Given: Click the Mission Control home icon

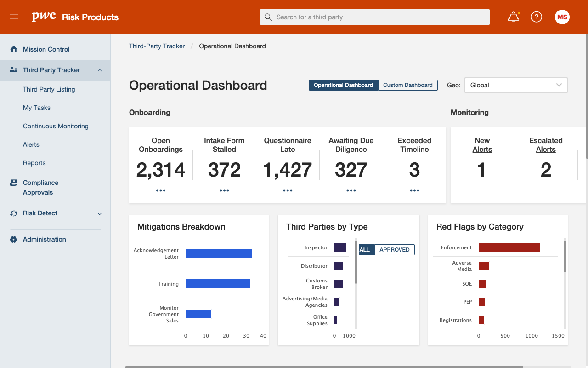Looking at the screenshot, I should tap(14, 49).
